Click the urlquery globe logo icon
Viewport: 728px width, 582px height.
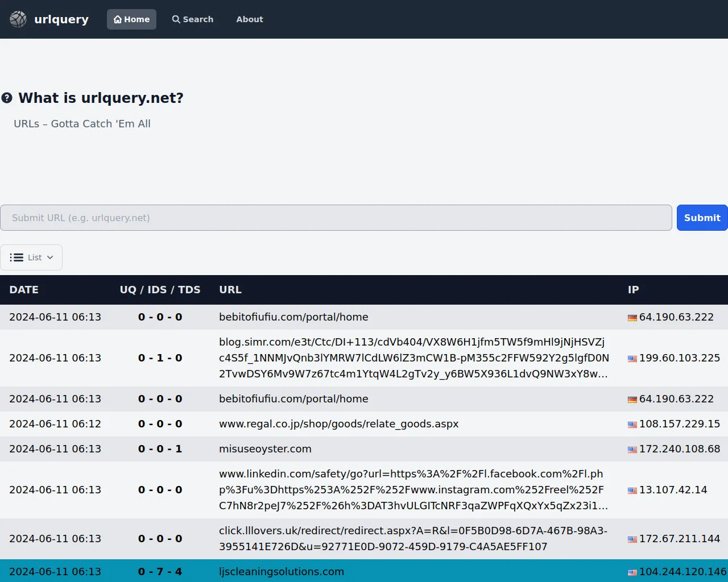[x=18, y=19]
